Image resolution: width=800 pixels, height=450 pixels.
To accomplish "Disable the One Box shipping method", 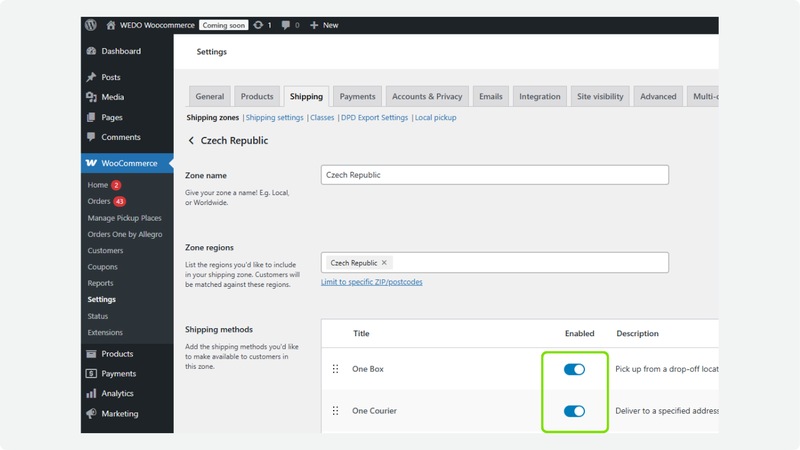I will click(x=574, y=369).
